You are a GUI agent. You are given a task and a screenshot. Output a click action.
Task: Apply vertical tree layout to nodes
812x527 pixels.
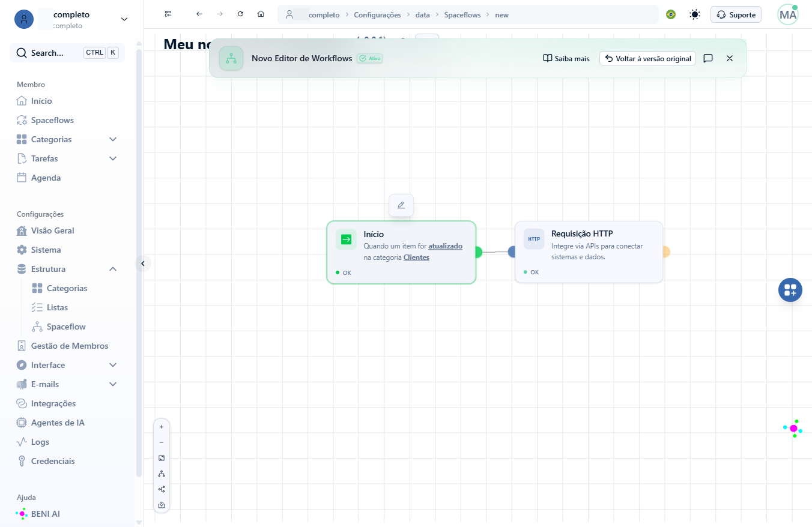click(162, 474)
